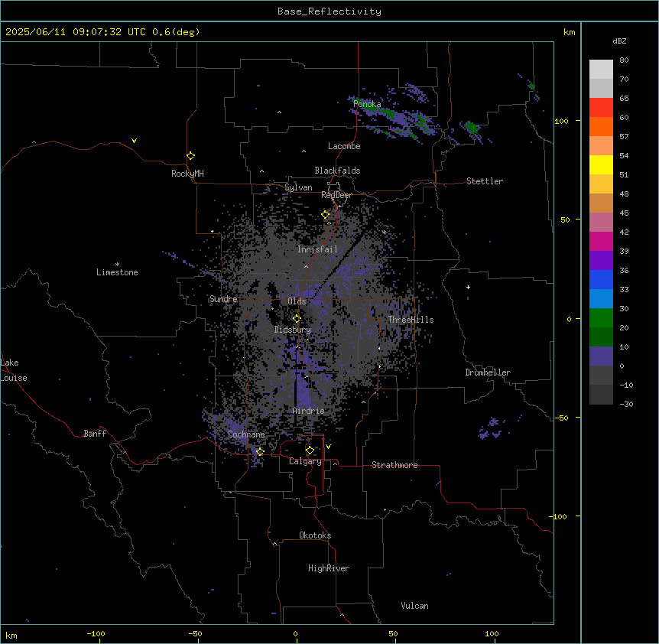Click the green echo at map's northeast corner
This screenshot has height=644, width=659.
tap(533, 86)
